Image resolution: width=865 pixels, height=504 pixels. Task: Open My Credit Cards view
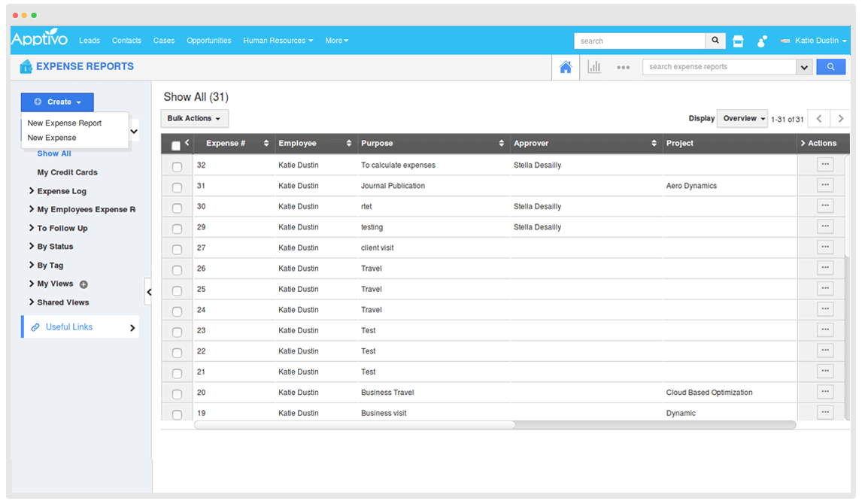point(68,172)
